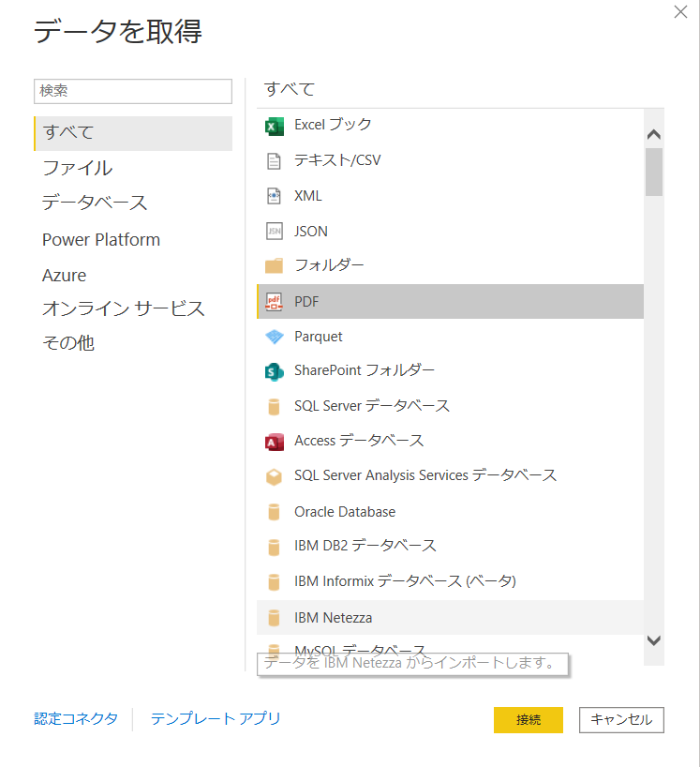Choose the XML text label
This screenshot has width=700, height=767.
pos(308,196)
